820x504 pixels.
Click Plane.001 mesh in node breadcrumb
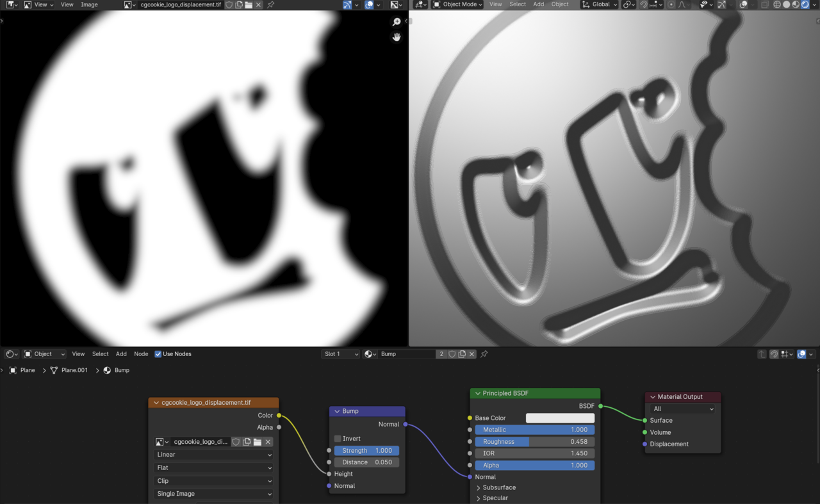point(69,370)
